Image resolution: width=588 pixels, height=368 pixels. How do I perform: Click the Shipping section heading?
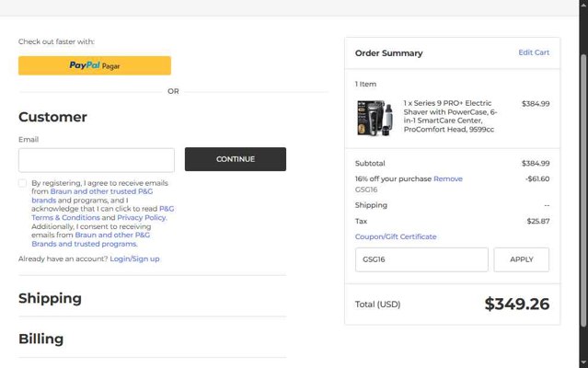point(50,298)
